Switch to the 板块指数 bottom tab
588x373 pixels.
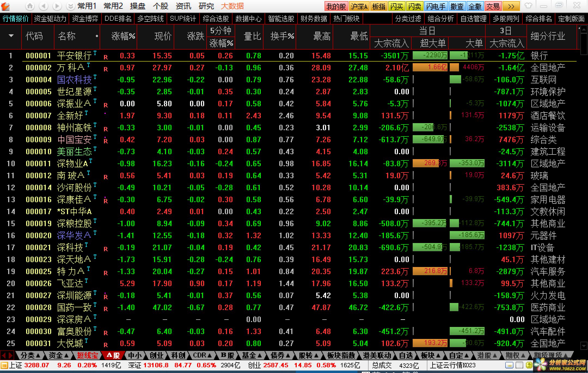click(341, 355)
